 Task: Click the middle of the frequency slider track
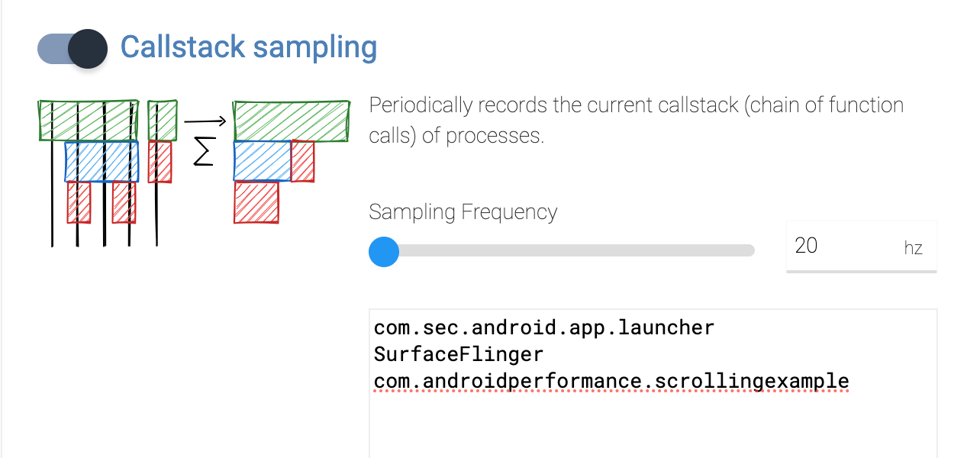tap(569, 251)
